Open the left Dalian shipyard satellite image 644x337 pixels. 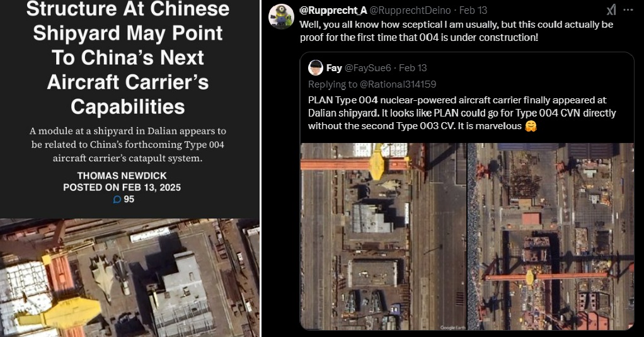coord(383,236)
